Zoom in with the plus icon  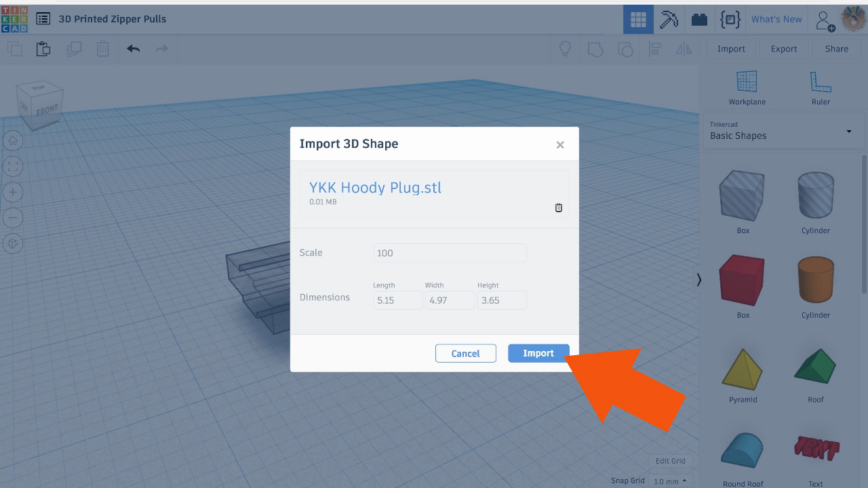point(13,192)
